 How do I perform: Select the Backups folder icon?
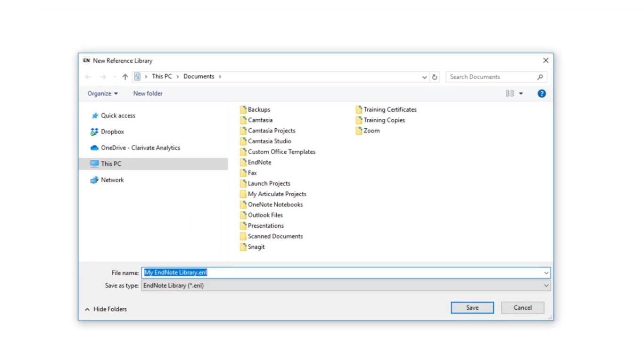(x=243, y=109)
